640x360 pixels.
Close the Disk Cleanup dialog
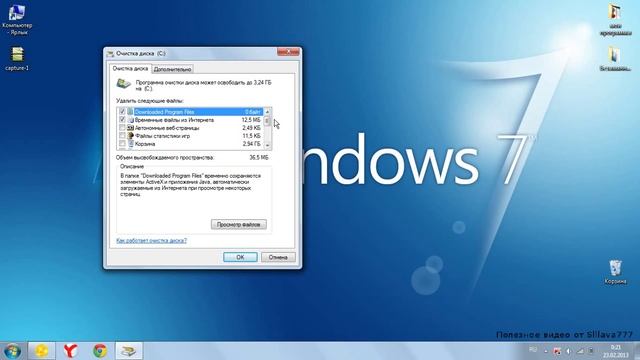288,52
